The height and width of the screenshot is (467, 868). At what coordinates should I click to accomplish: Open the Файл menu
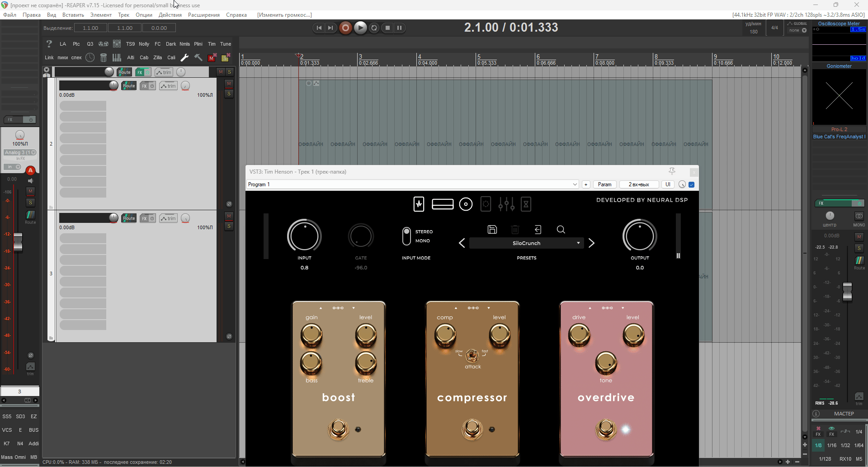coord(10,15)
